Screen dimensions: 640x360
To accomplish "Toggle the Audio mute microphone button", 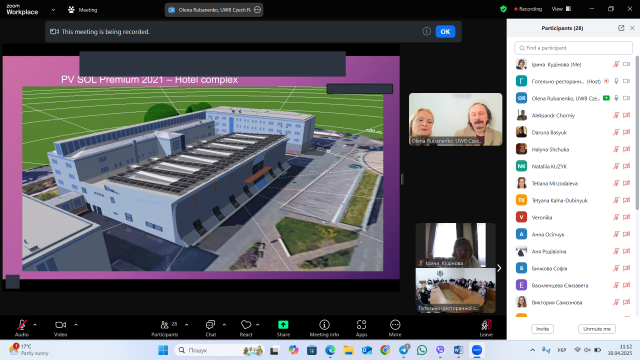I will pos(22,325).
